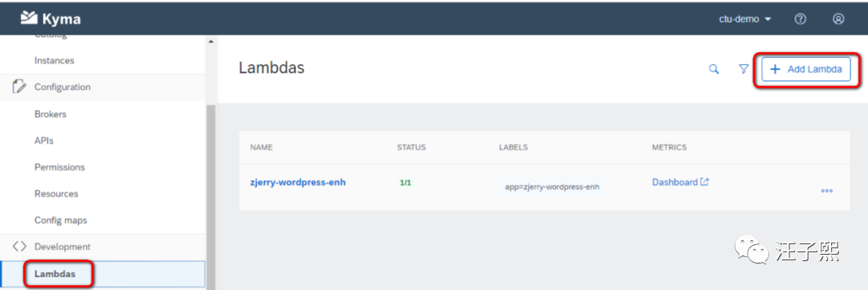Open the row actions ellipsis menu
Screen dimensions: 868x290
pyautogui.click(x=827, y=190)
